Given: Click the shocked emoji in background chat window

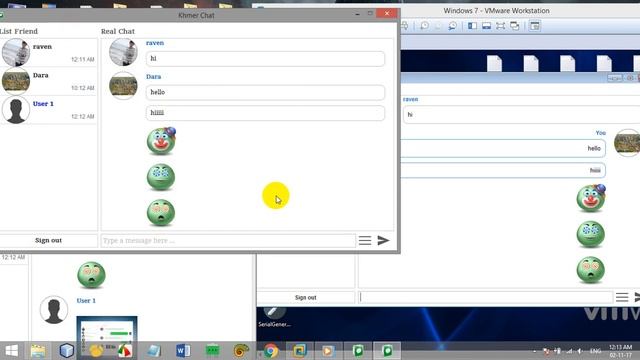Looking at the screenshot, I should (91, 275).
